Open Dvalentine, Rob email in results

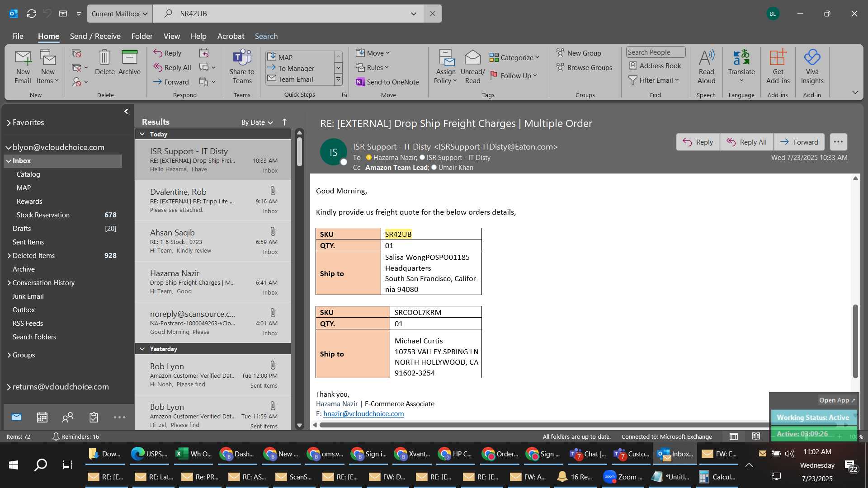click(x=213, y=200)
